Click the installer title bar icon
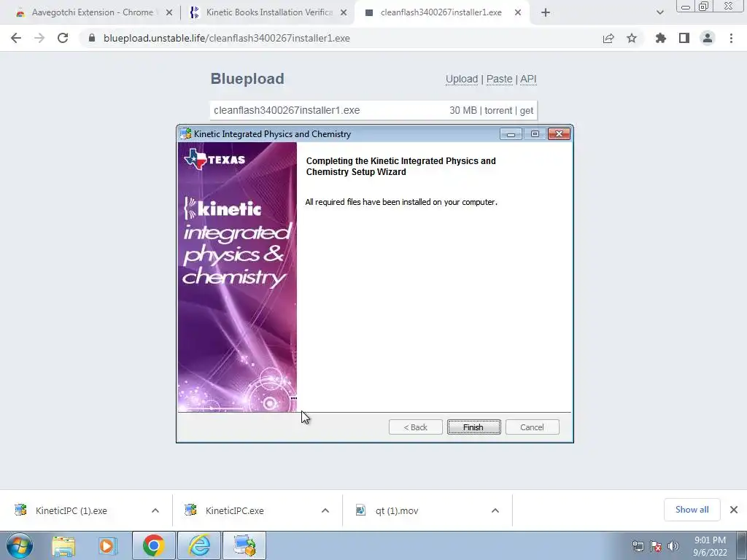This screenshot has width=747, height=560. click(x=186, y=134)
